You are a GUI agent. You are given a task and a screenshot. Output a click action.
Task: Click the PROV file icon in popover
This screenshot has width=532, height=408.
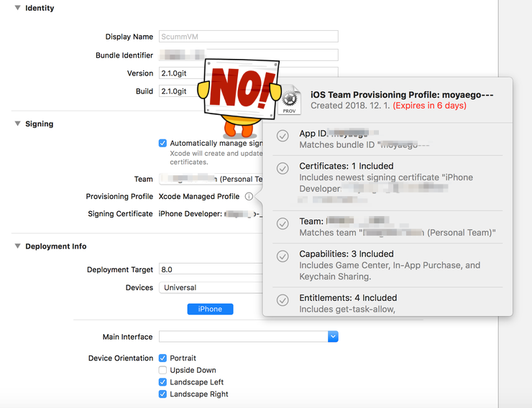pyautogui.click(x=290, y=100)
